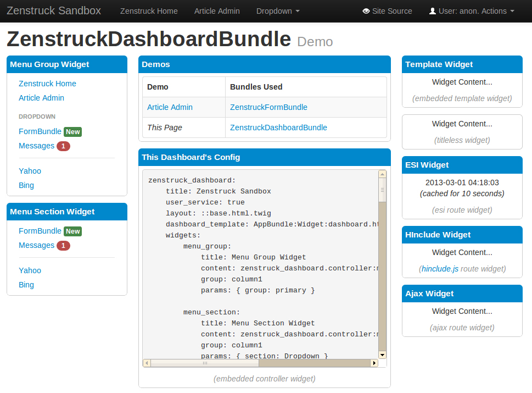Open Yahoo link in Menu Group Widget
532x393 pixels.
(30, 171)
